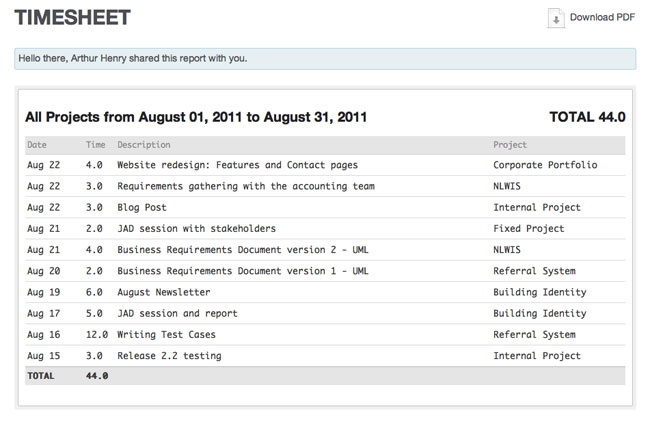Select the All Projects August date range title
Image resolution: width=650 pixels, height=422 pixels.
pyautogui.click(x=196, y=117)
